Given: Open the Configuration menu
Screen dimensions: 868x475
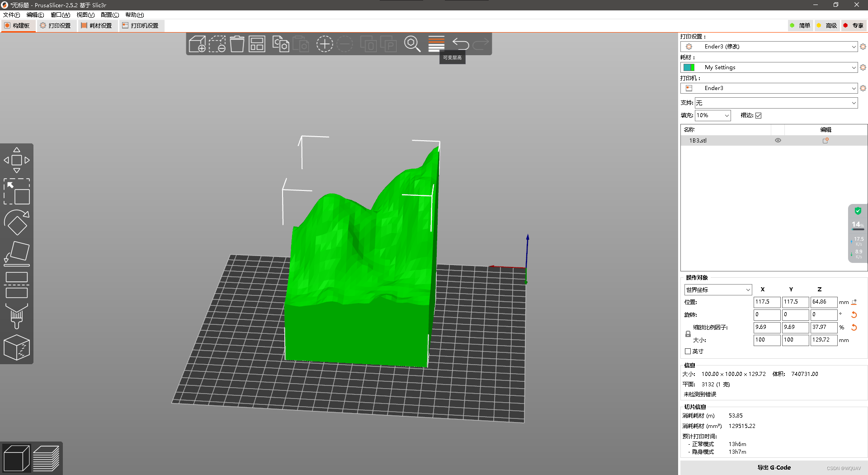Looking at the screenshot, I should click(110, 15).
